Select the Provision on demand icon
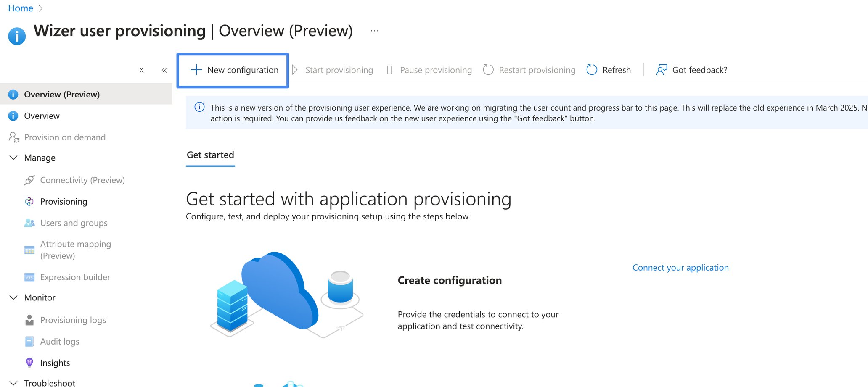Screen dimensions: 868x387 (x=13, y=137)
